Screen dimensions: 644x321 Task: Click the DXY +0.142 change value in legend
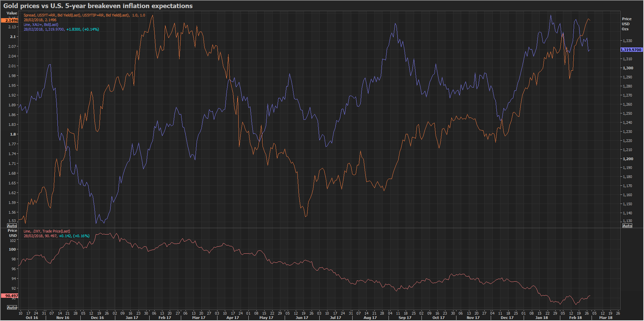coord(65,236)
